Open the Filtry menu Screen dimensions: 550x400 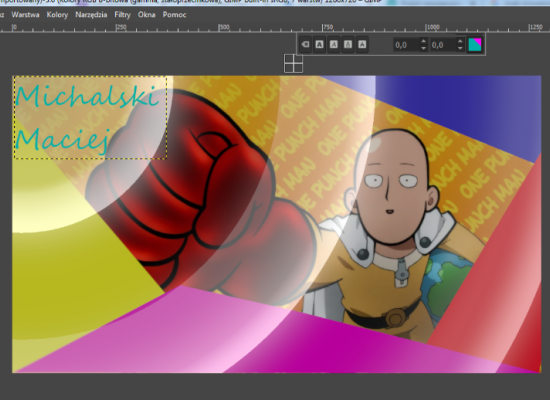click(x=122, y=15)
